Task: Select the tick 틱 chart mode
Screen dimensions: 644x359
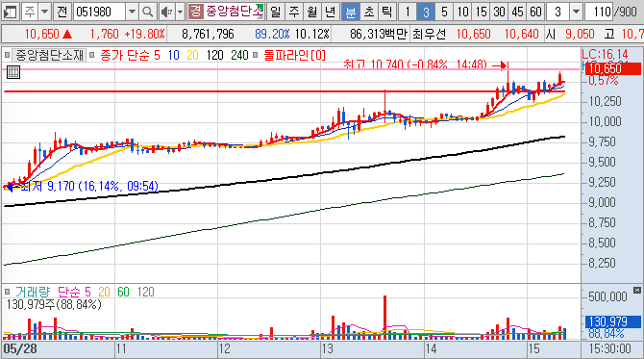Action: tap(387, 12)
